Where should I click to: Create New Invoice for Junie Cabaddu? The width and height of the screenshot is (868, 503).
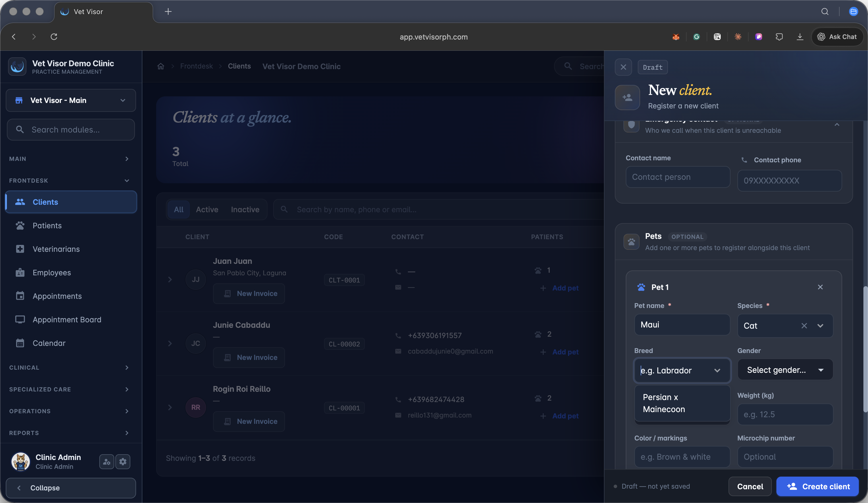(x=249, y=358)
